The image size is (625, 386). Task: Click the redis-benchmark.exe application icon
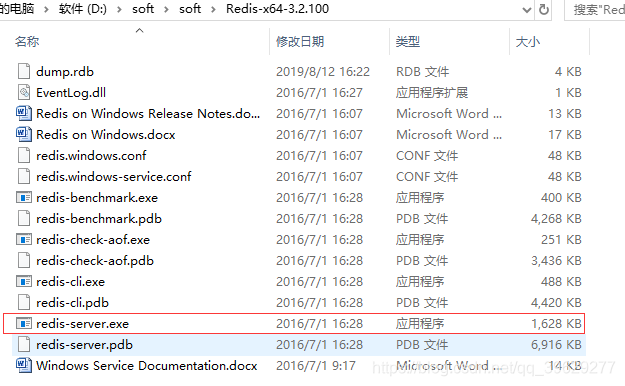pyautogui.click(x=24, y=197)
